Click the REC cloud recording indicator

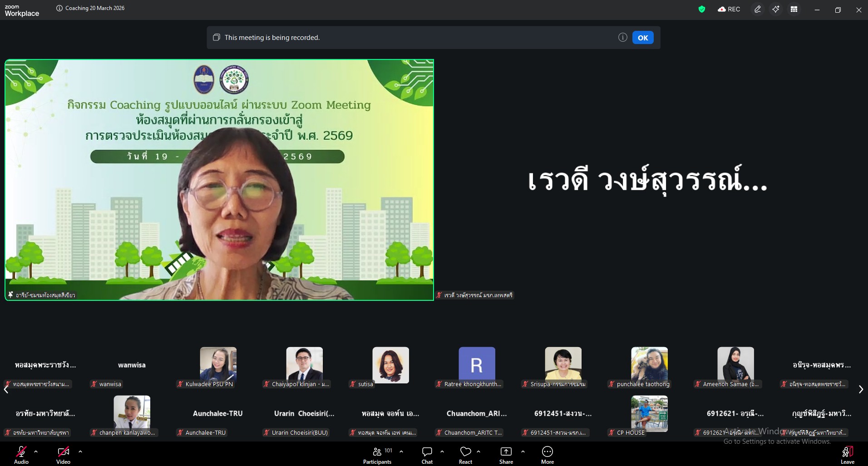(x=729, y=9)
